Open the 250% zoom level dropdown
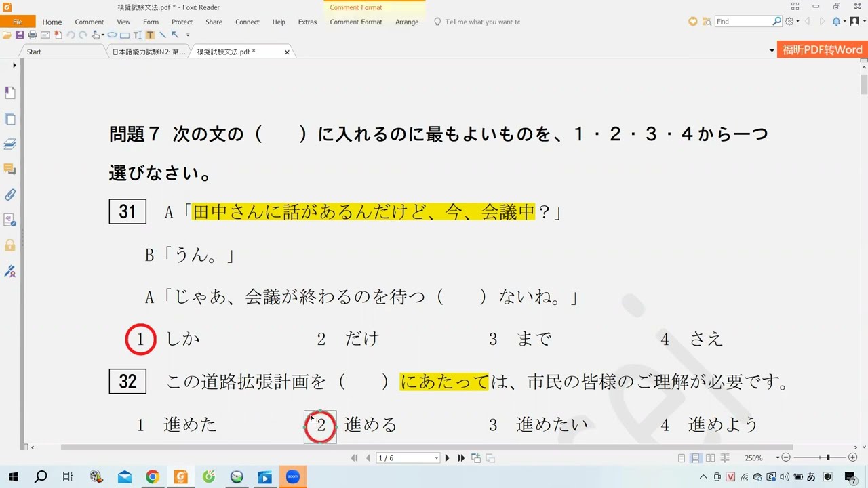868x488 pixels. 778,458
